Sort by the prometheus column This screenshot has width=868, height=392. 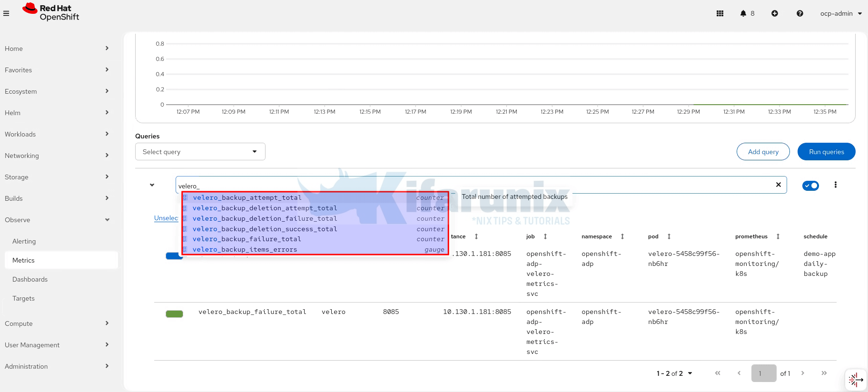(x=778, y=236)
